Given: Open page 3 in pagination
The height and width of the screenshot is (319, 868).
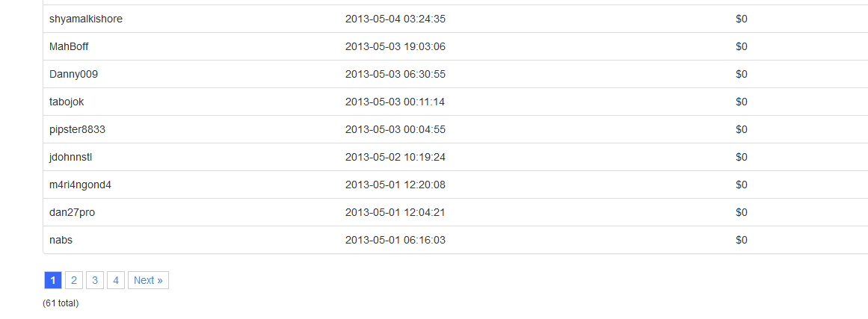Looking at the screenshot, I should pyautogui.click(x=95, y=280).
